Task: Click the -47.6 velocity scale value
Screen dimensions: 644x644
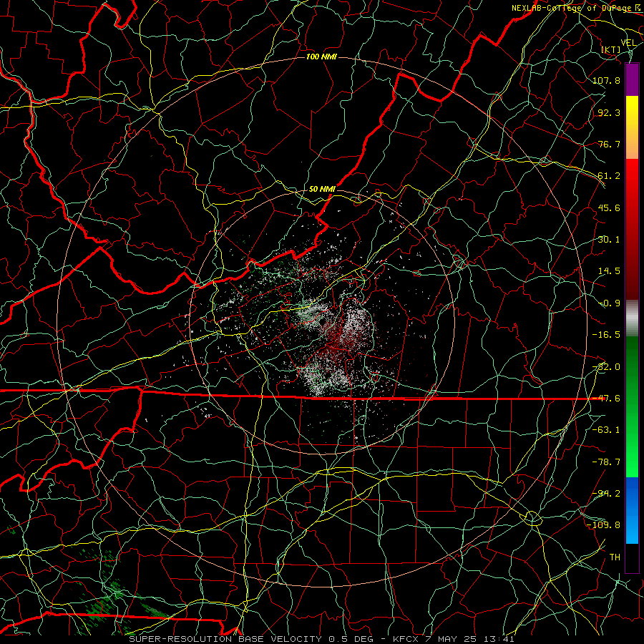Action: [606, 399]
